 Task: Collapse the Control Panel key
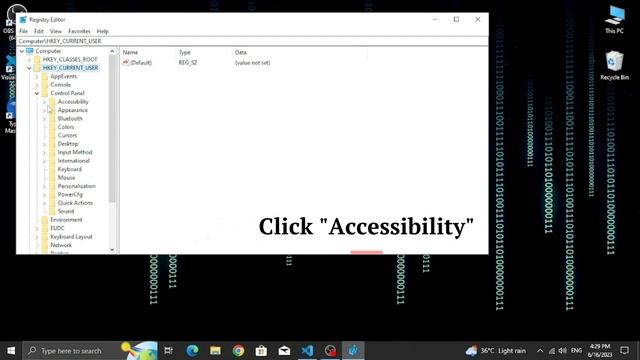tap(37, 93)
